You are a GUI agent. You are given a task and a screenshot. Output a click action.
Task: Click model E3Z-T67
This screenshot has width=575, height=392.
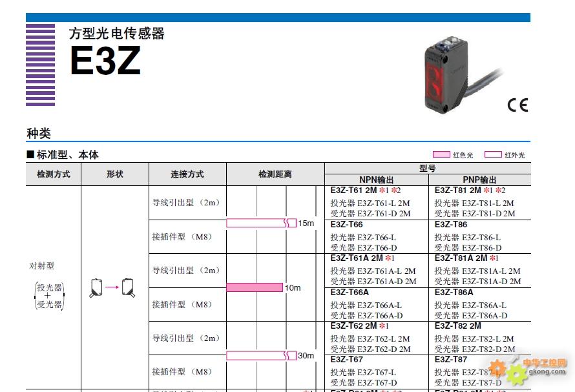click(x=346, y=359)
